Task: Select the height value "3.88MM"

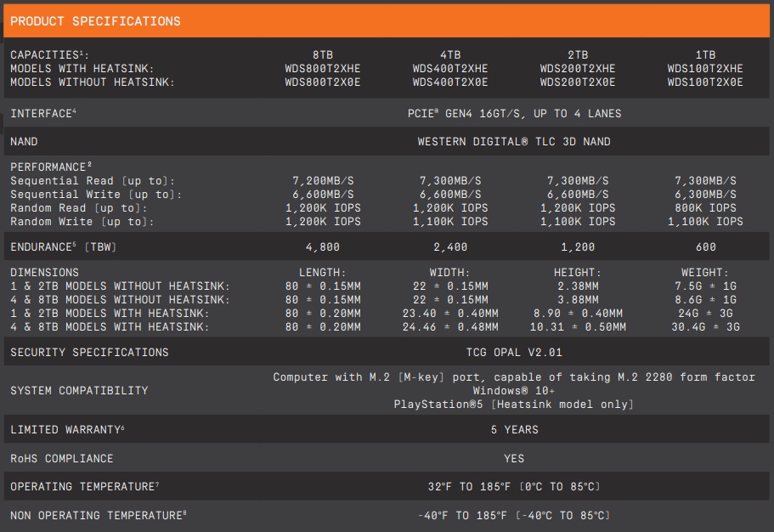Action: pos(578,300)
